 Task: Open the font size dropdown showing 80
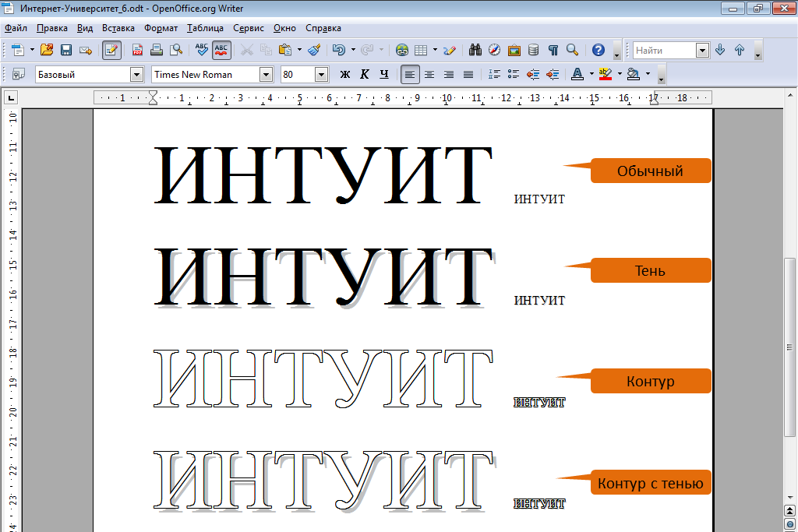(x=321, y=75)
